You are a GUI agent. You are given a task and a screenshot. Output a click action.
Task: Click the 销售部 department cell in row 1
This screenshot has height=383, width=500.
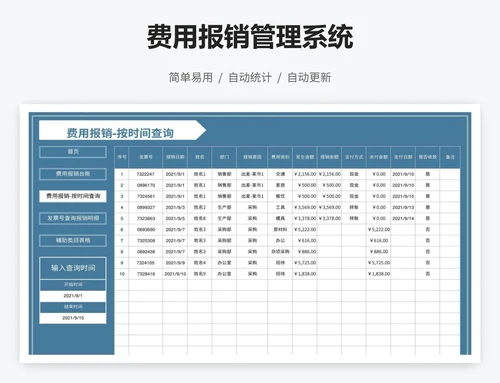[224, 174]
